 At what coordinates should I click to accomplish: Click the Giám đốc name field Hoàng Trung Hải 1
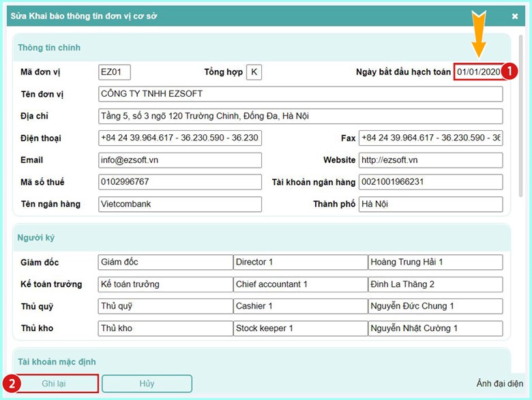click(x=435, y=262)
